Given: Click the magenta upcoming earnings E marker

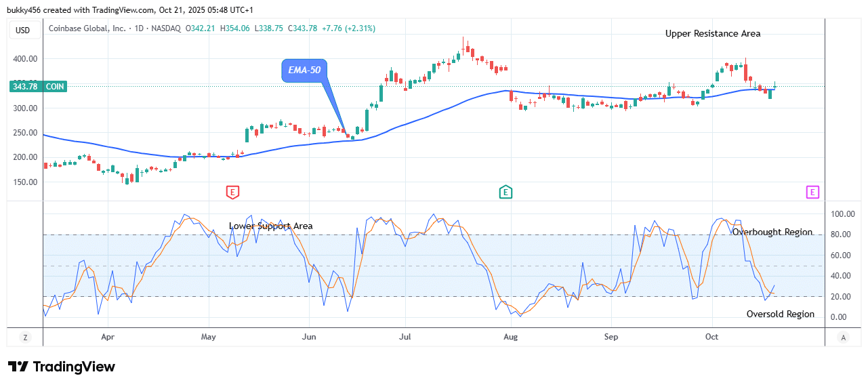Looking at the screenshot, I should [x=812, y=192].
